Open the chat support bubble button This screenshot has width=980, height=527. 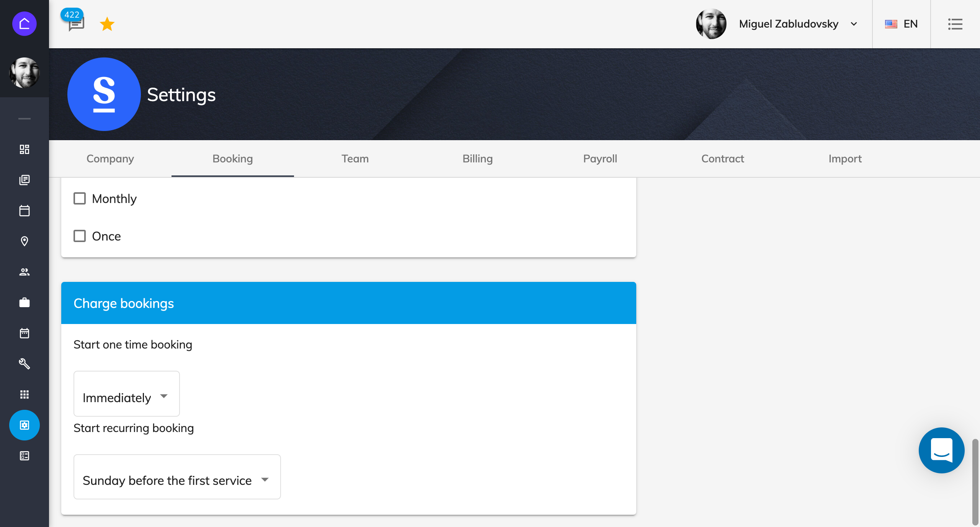point(942,450)
